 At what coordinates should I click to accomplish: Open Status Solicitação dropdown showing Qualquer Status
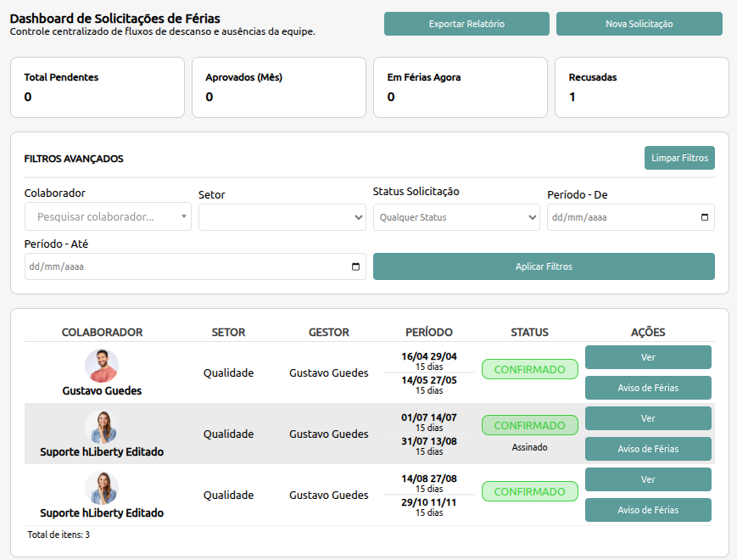(x=456, y=217)
